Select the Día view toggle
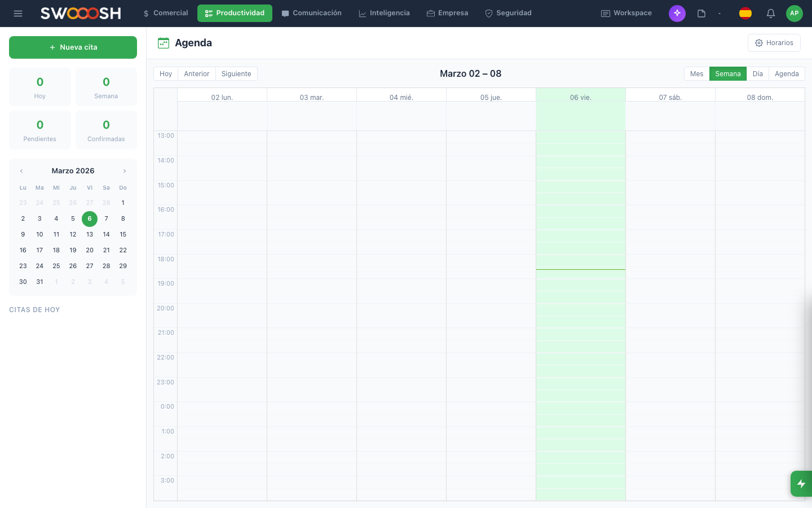The height and width of the screenshot is (508, 812). click(757, 73)
